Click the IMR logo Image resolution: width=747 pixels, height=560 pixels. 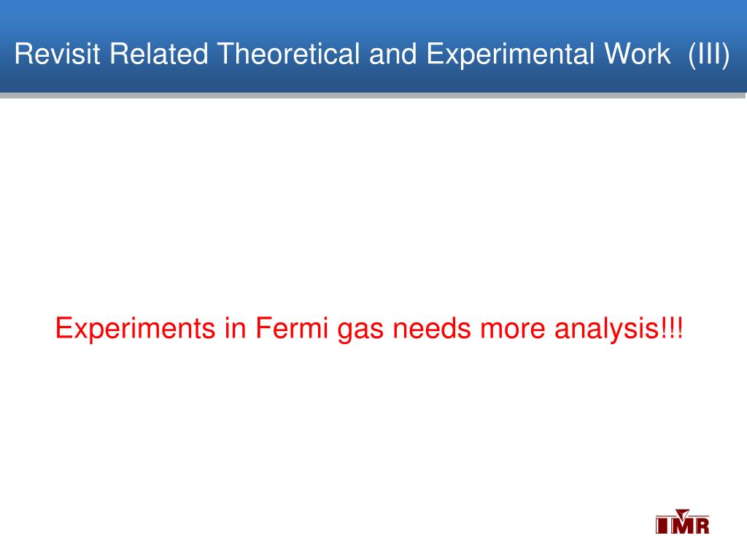(682, 521)
